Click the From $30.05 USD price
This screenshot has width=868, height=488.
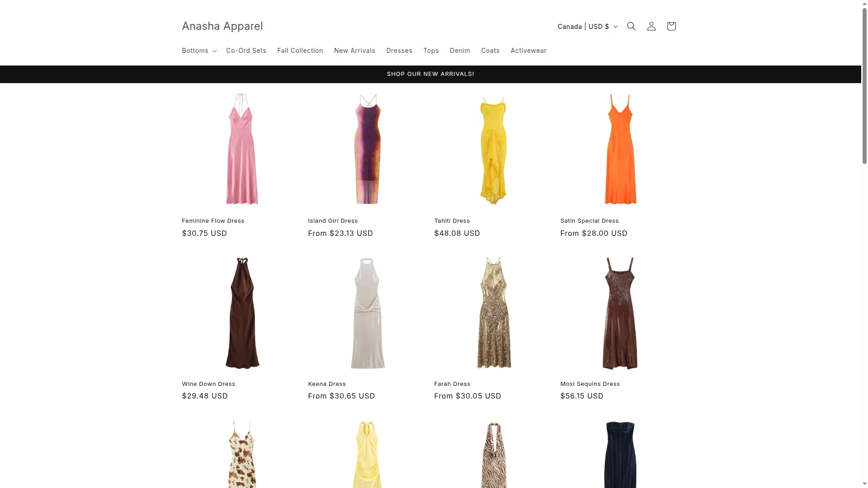pos(467,396)
